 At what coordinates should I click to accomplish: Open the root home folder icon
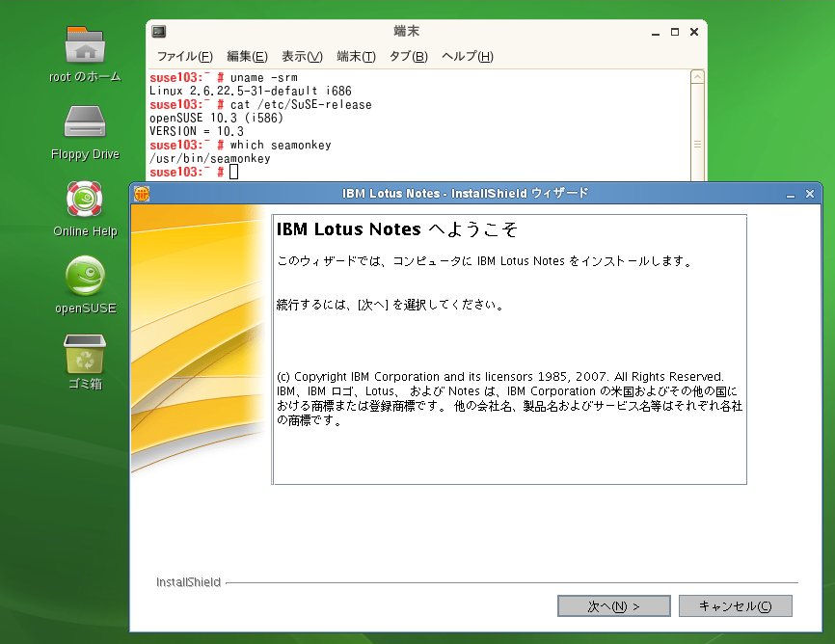pos(85,45)
